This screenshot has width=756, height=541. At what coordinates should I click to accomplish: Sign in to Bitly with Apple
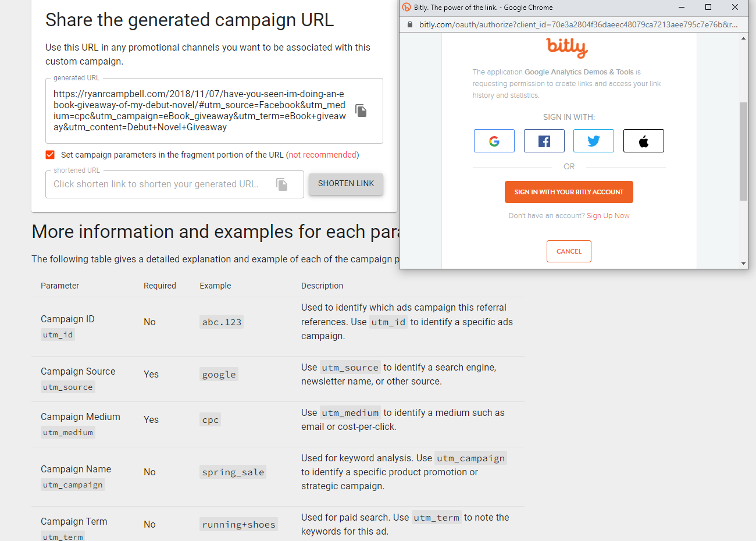644,141
